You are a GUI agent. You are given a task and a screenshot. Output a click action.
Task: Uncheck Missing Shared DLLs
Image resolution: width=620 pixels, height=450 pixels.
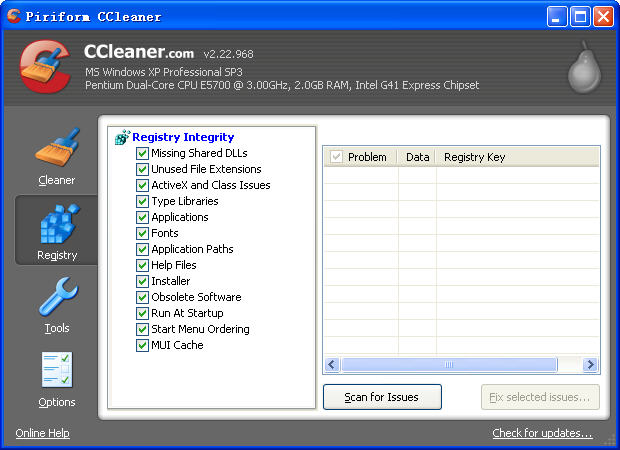142,153
